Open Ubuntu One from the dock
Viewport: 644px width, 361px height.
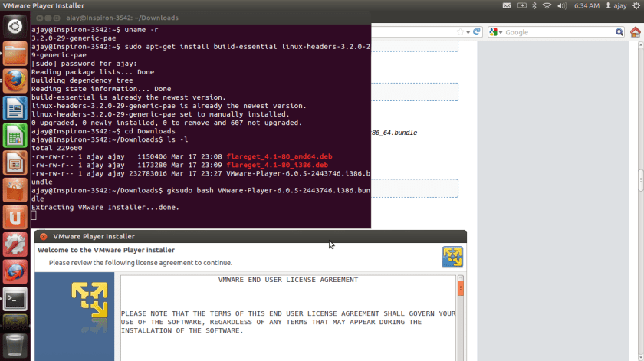15,218
